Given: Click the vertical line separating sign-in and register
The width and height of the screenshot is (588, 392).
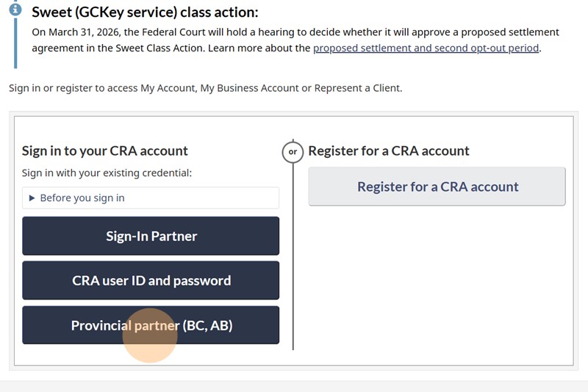Looking at the screenshot, I should pyautogui.click(x=293, y=257).
